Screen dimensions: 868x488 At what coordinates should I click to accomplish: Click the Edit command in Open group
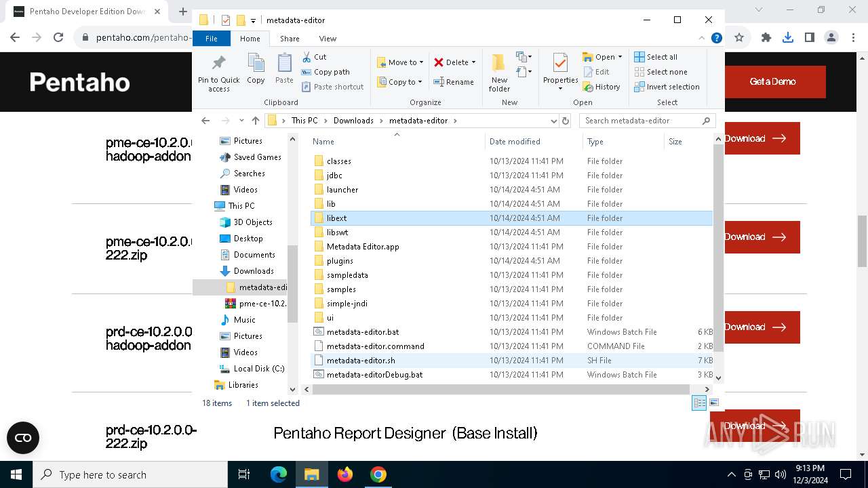click(x=596, y=72)
